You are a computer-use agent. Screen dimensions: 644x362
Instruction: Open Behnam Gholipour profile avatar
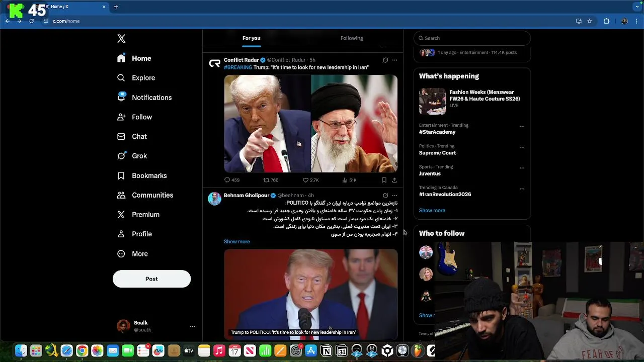pos(215,199)
